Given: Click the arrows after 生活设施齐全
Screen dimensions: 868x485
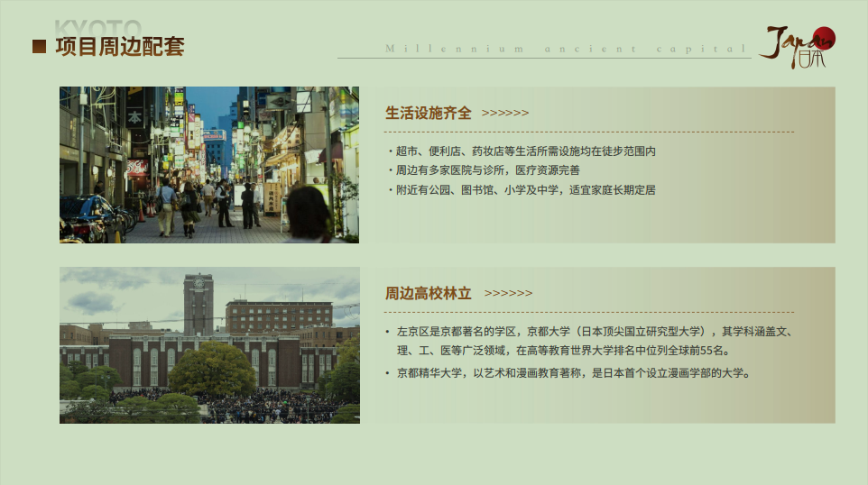Looking at the screenshot, I should coord(505,114).
